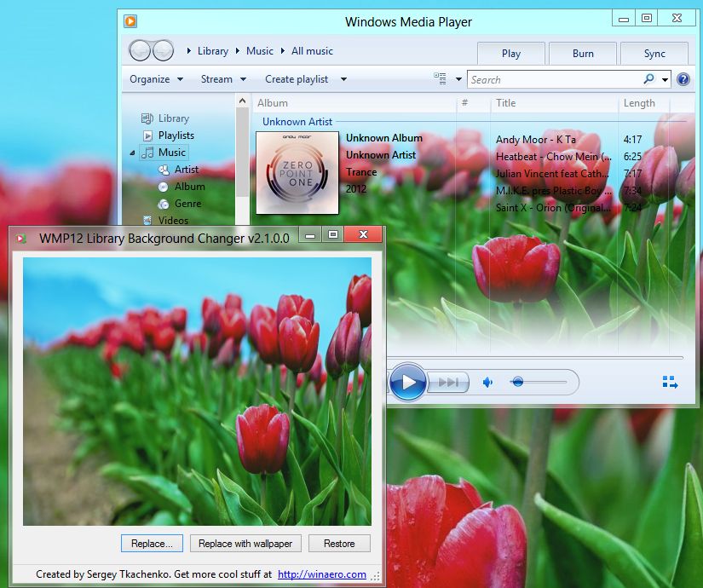Click the resize grip in Background Changer
The image size is (703, 588).
pyautogui.click(x=376, y=576)
